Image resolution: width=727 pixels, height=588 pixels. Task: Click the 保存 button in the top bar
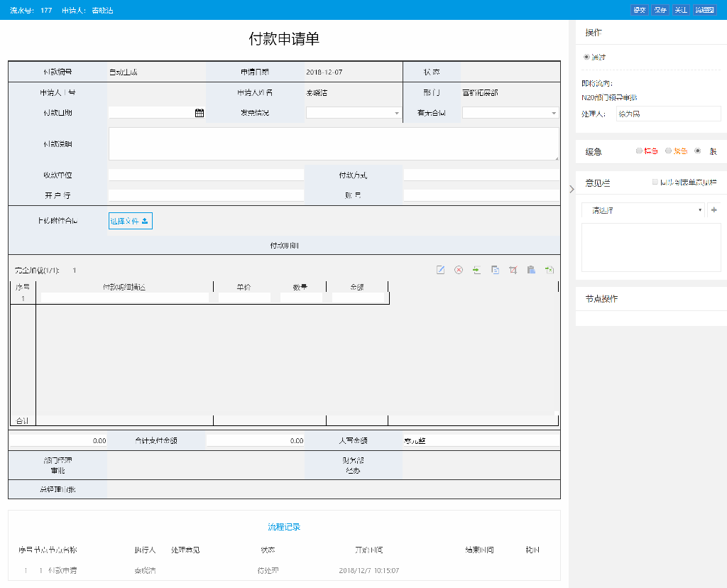[660, 10]
